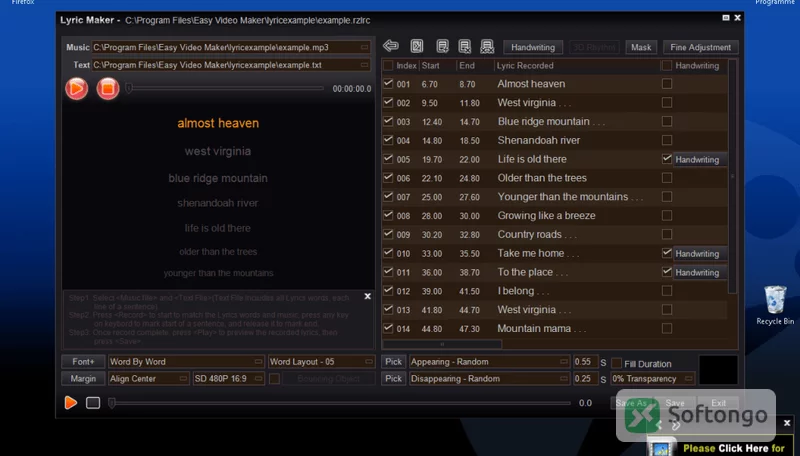Click the black color preview swatch

click(718, 370)
